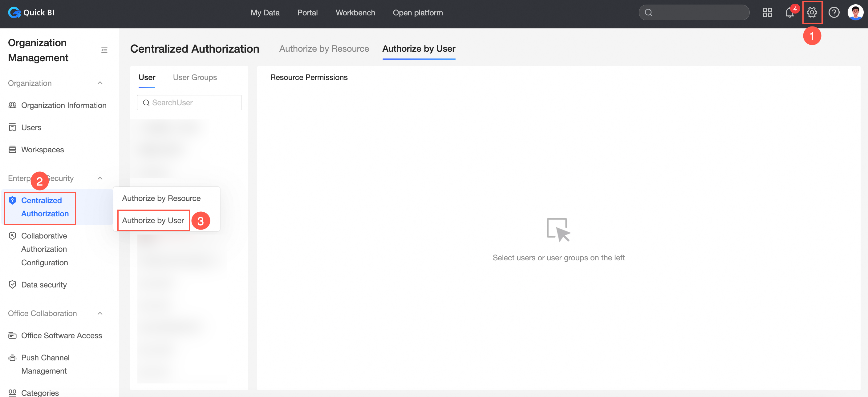Collapse the Enterprise Security section
The height and width of the screenshot is (397, 868).
click(100, 178)
